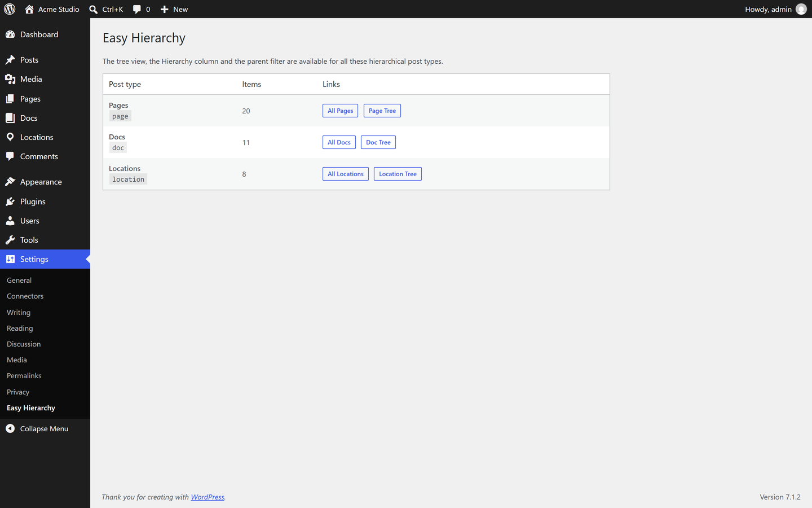
Task: Click the plus icon next to New
Action: (x=165, y=9)
